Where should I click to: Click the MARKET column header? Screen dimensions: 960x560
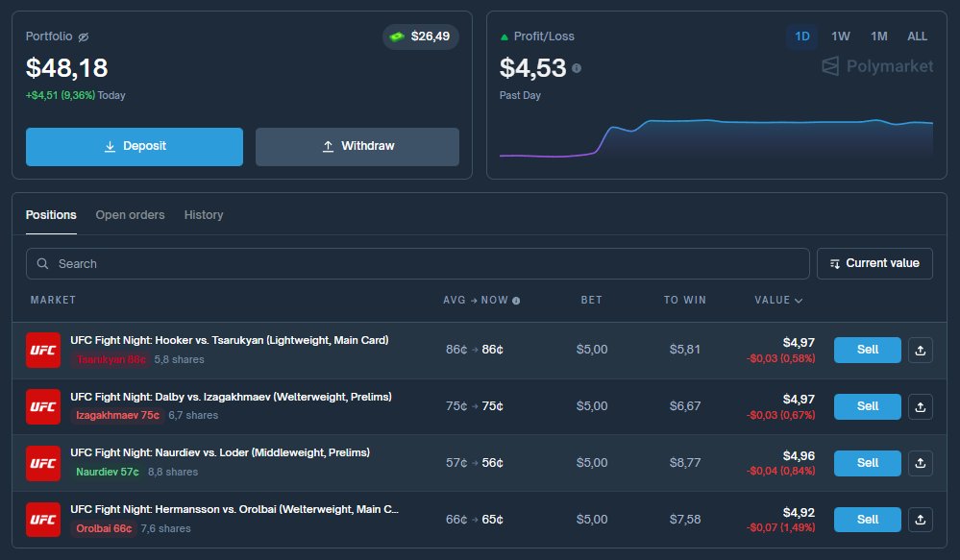click(53, 300)
